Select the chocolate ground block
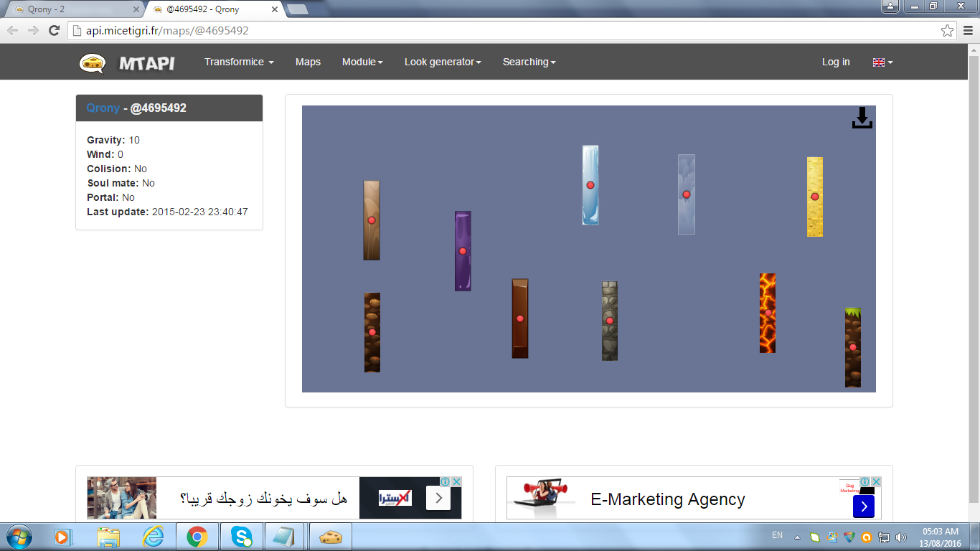 pyautogui.click(x=520, y=319)
